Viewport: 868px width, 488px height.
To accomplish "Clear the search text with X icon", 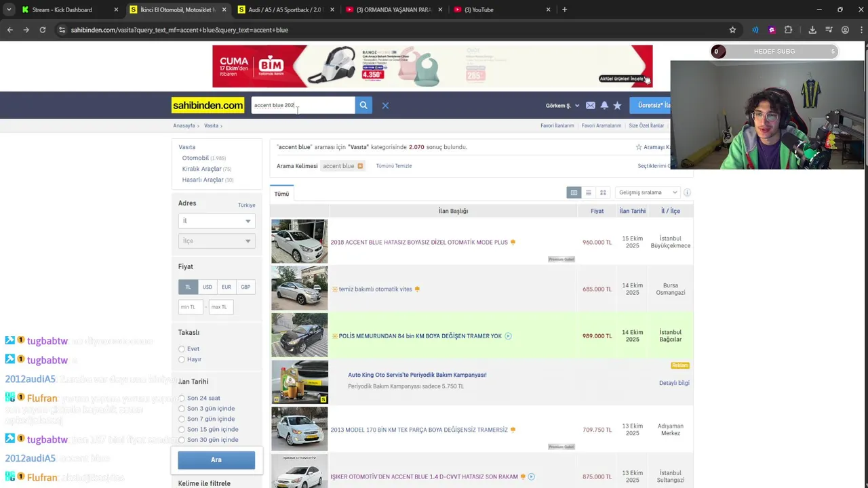I will tap(385, 105).
